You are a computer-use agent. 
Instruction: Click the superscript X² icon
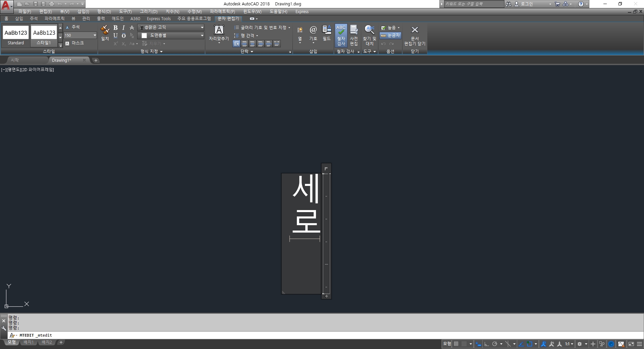[x=116, y=44]
